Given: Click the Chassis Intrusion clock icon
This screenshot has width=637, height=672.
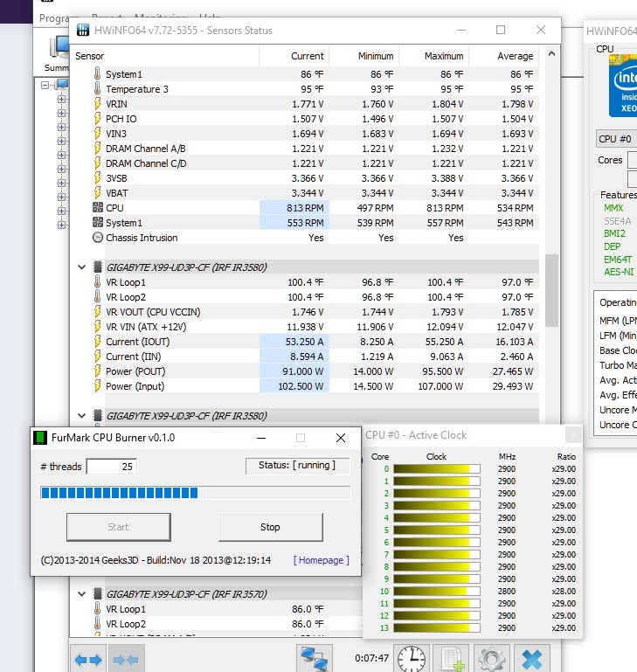Looking at the screenshot, I should tap(98, 238).
